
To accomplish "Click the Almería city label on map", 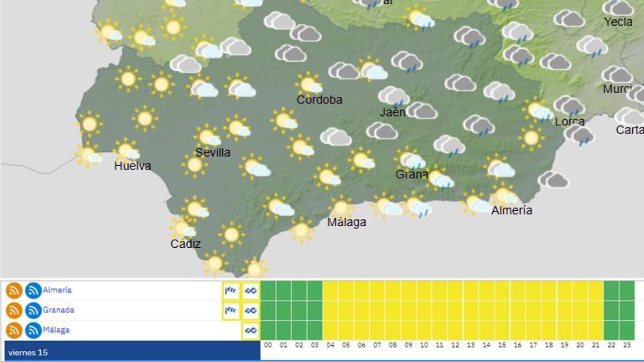I will (x=512, y=210).
